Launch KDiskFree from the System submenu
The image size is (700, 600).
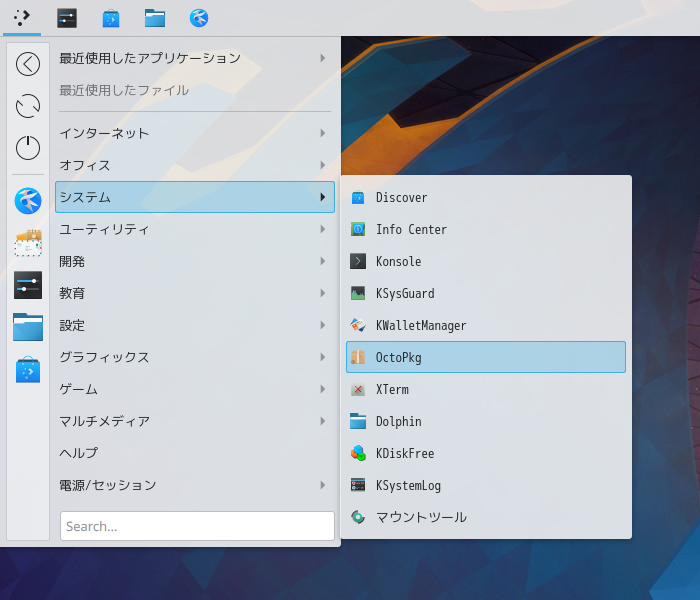(x=486, y=453)
